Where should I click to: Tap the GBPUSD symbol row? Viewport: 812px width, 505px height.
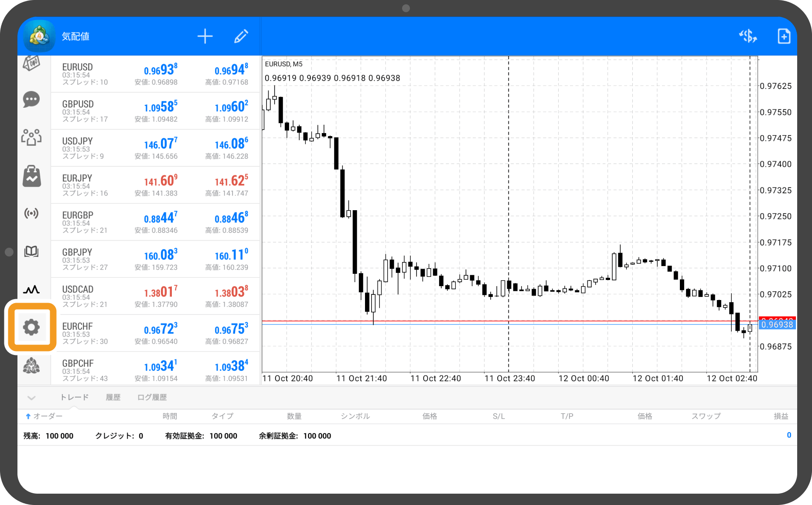pyautogui.click(x=155, y=111)
